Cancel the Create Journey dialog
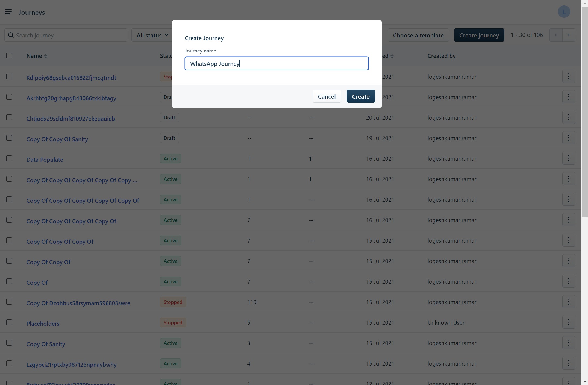 (327, 96)
